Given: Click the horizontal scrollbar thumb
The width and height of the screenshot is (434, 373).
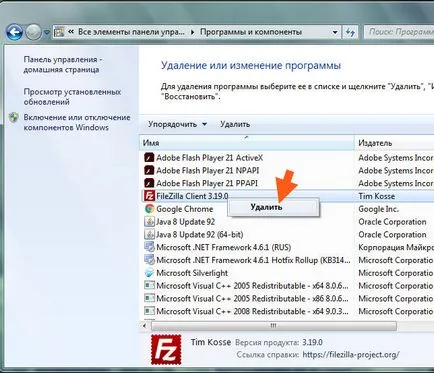Looking at the screenshot, I should 274,326.
